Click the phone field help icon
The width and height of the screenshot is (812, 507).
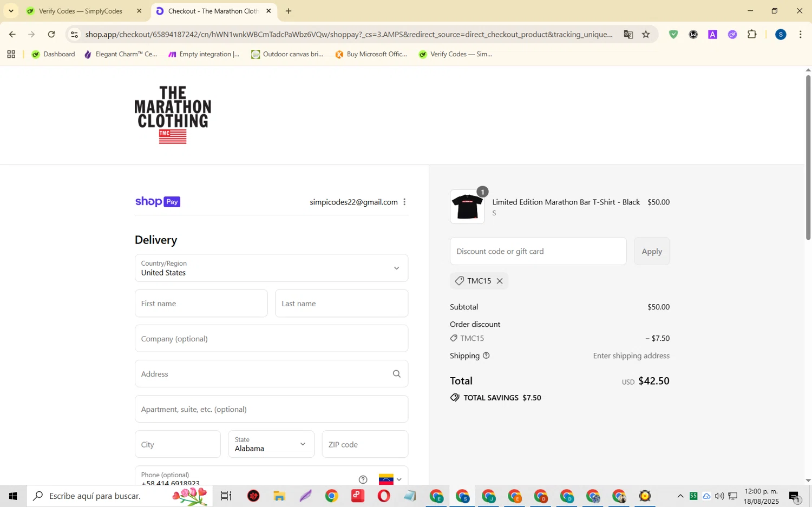(x=363, y=479)
